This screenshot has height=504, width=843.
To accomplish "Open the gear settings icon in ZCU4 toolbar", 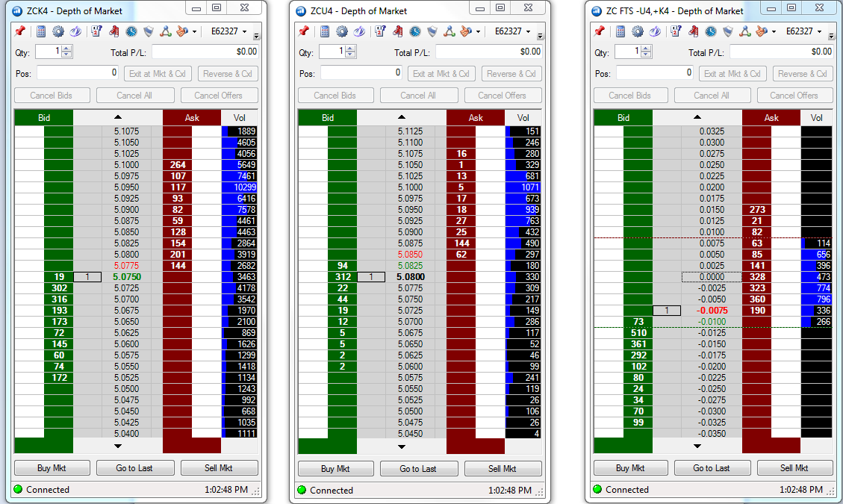I will [x=342, y=31].
